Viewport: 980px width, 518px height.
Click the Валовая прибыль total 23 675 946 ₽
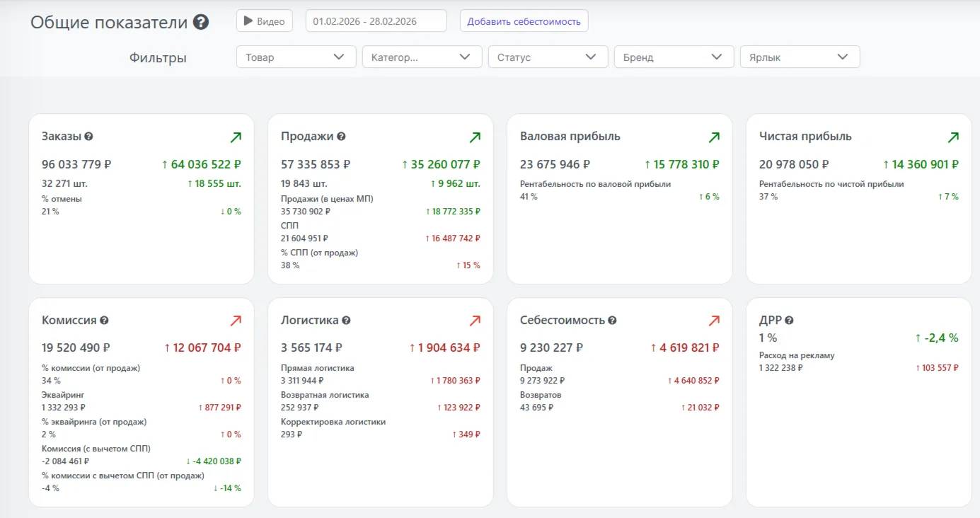pyautogui.click(x=555, y=165)
